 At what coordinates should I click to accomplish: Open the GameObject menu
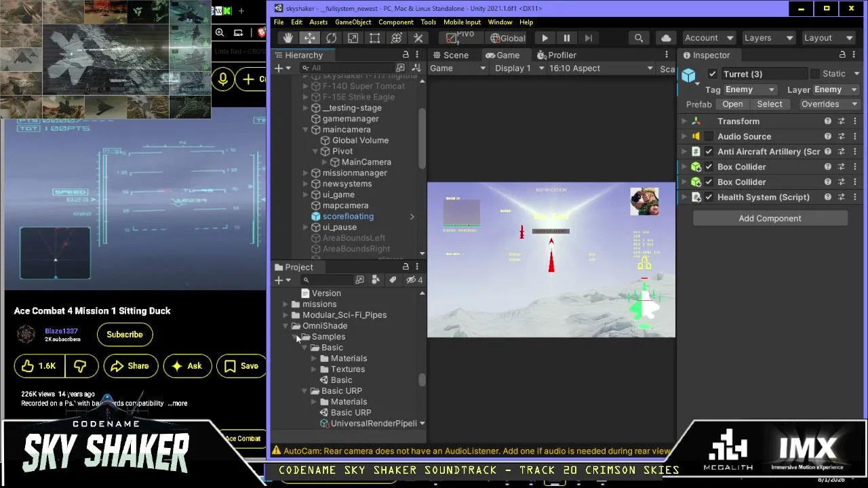coord(353,22)
